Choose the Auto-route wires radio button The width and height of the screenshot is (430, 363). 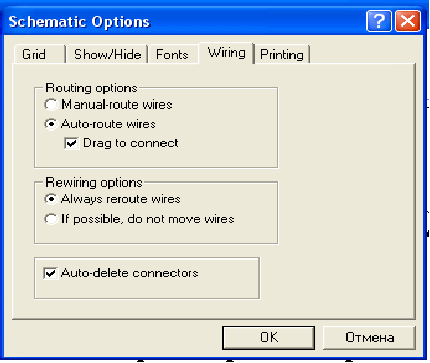51,124
